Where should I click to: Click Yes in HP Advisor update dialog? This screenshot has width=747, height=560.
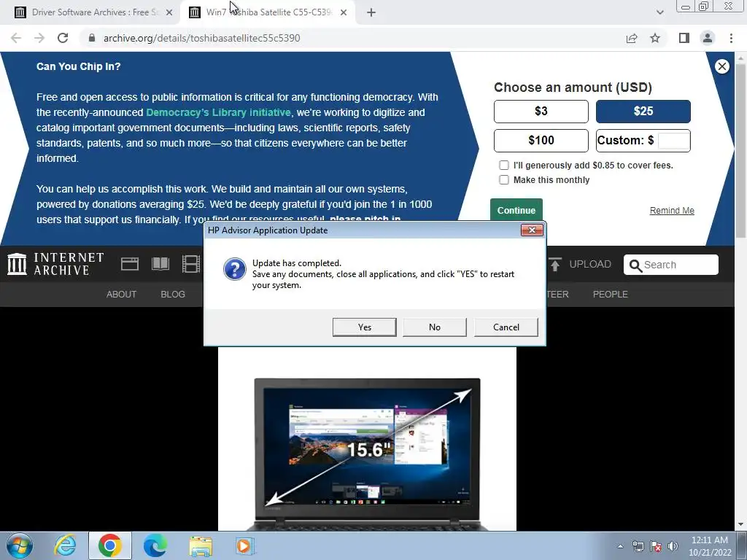(x=365, y=327)
